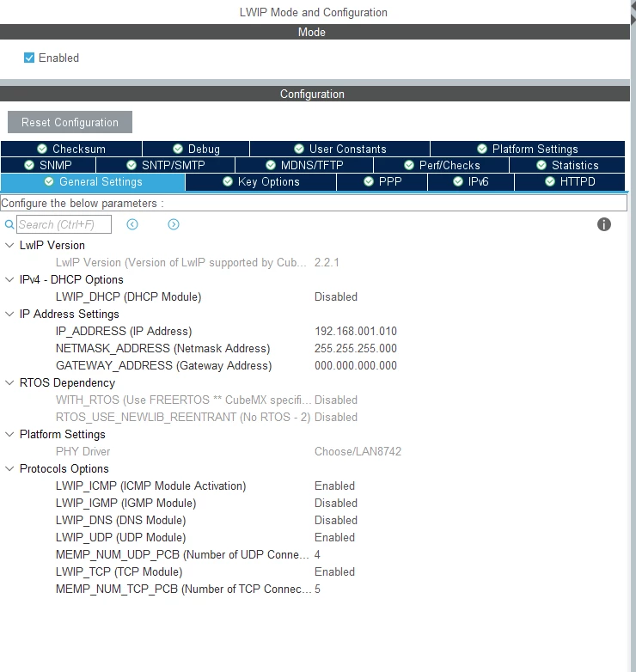Open LWIP_TCP Enabled value dropdown
The height and width of the screenshot is (672, 636).
coord(334,571)
